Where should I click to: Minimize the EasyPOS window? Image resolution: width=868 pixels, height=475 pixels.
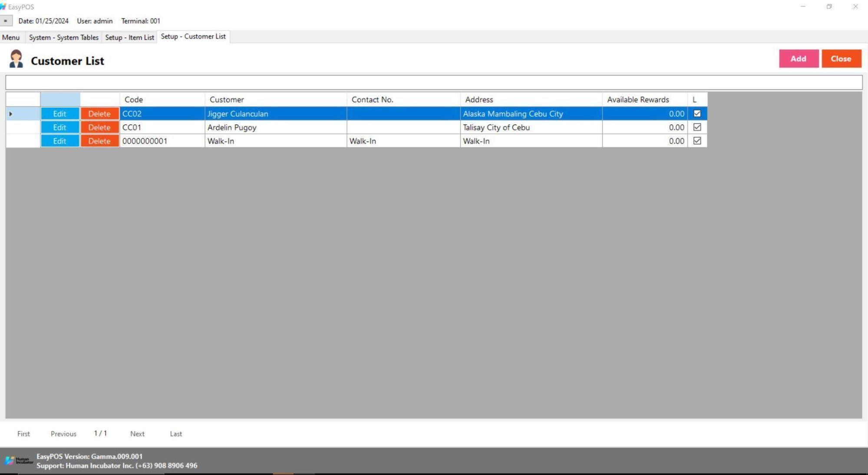[x=803, y=7]
